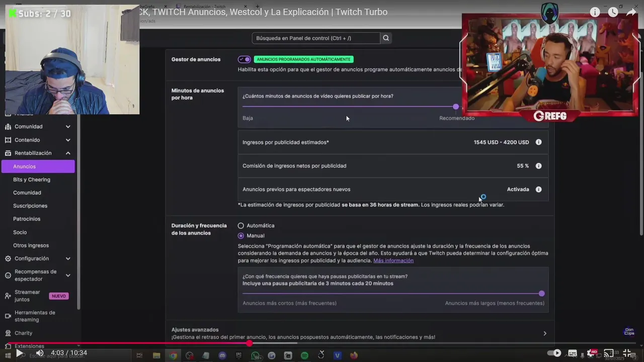Screen dimensions: 644x362
Task: Open Comunidad under Rentabilización
Action: click(27, 193)
